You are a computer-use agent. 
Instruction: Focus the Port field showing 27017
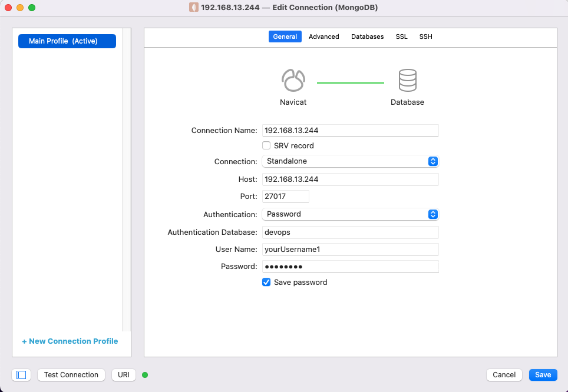(285, 196)
